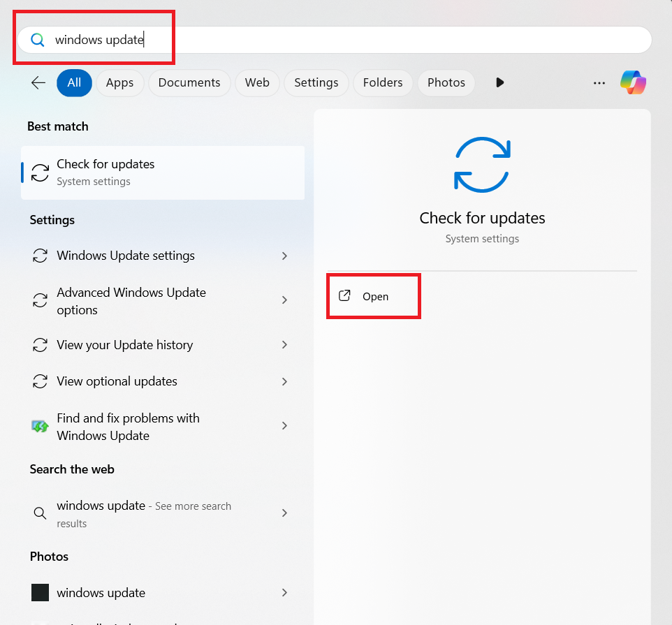Click the windows update photos thumbnail
Viewport: 672px width, 625px height.
coord(40,592)
